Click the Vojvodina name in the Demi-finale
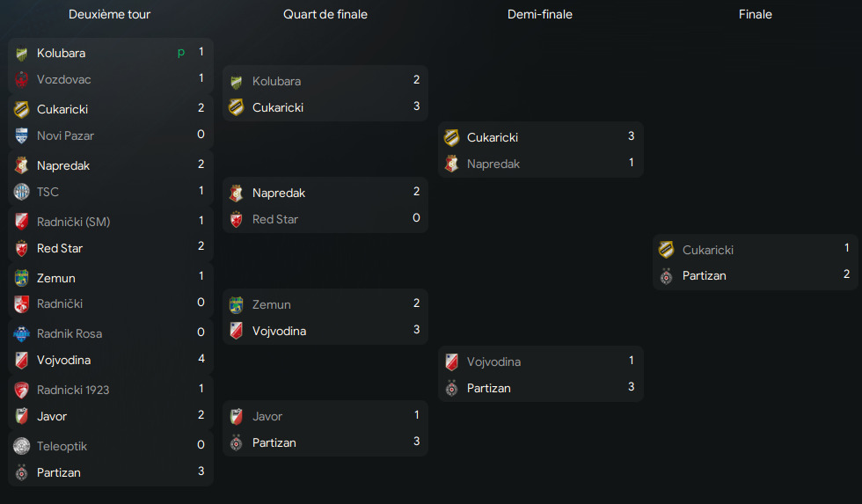The image size is (862, 504). [x=493, y=362]
